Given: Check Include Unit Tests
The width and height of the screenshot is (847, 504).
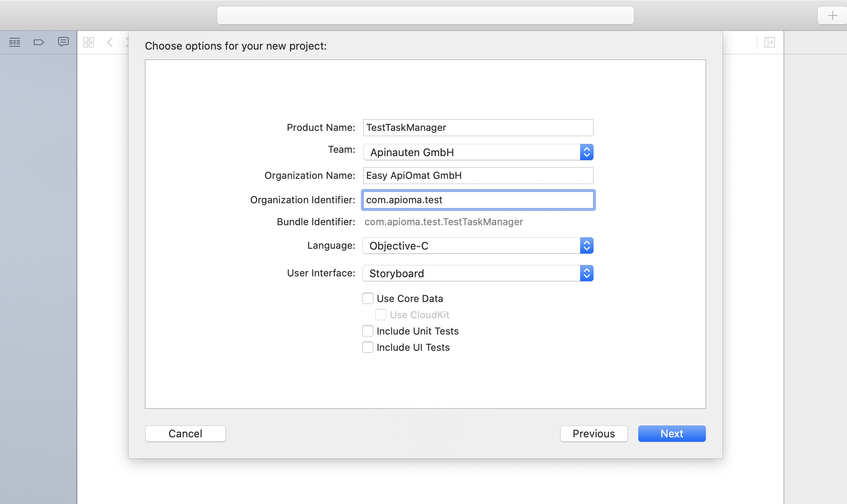Looking at the screenshot, I should coord(368,331).
